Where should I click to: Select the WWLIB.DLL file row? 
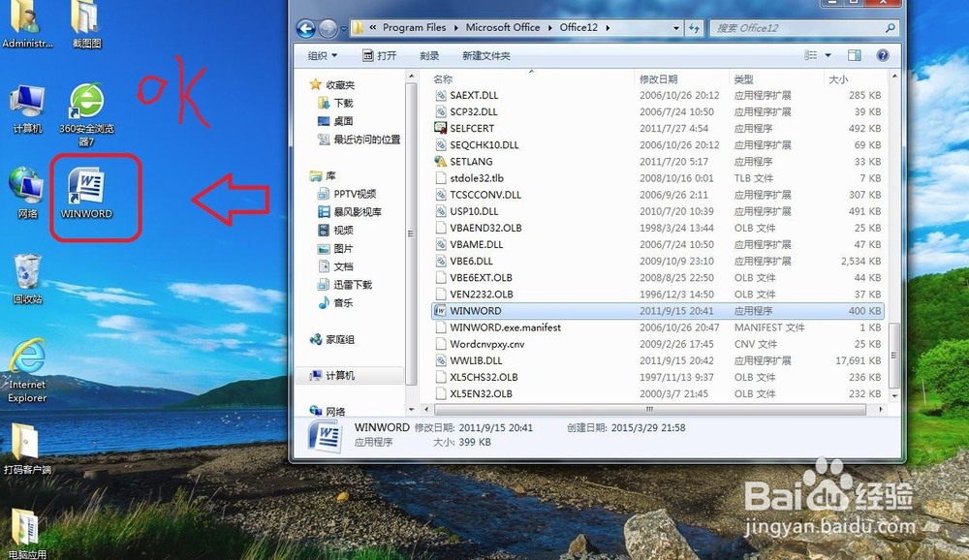659,360
